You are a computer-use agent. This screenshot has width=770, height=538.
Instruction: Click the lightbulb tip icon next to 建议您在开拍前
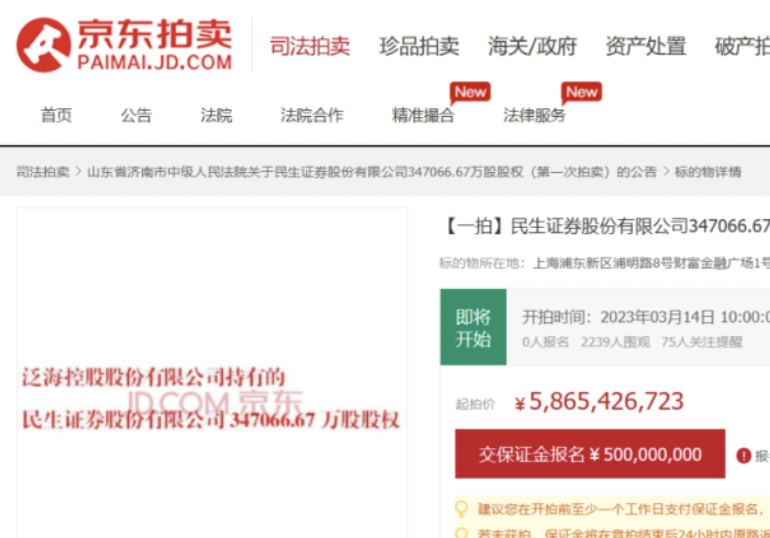462,510
